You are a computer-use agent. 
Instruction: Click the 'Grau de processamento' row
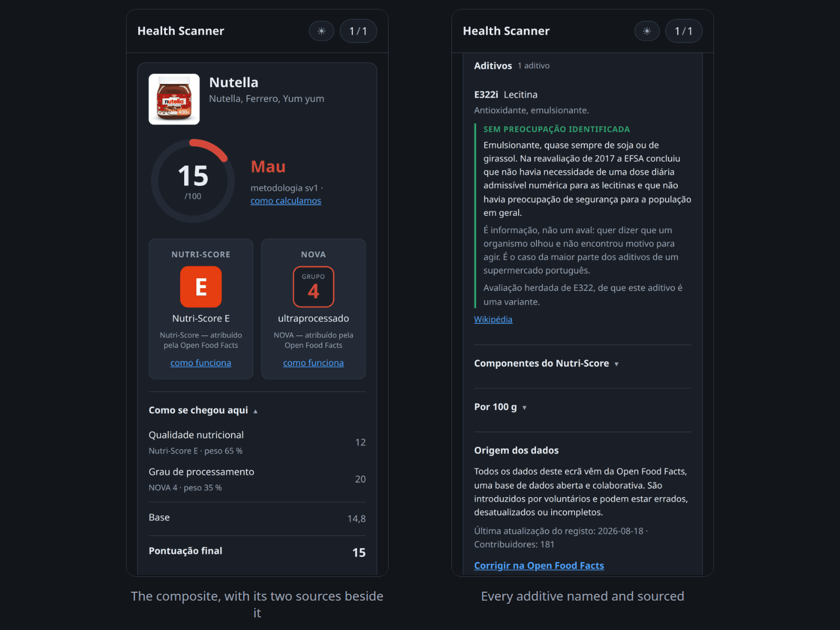(257, 479)
